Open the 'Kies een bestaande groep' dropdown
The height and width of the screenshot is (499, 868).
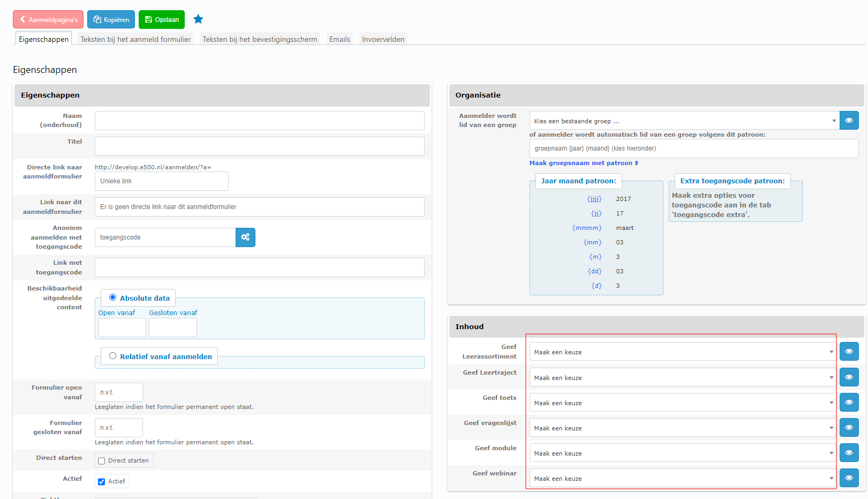[x=684, y=121]
